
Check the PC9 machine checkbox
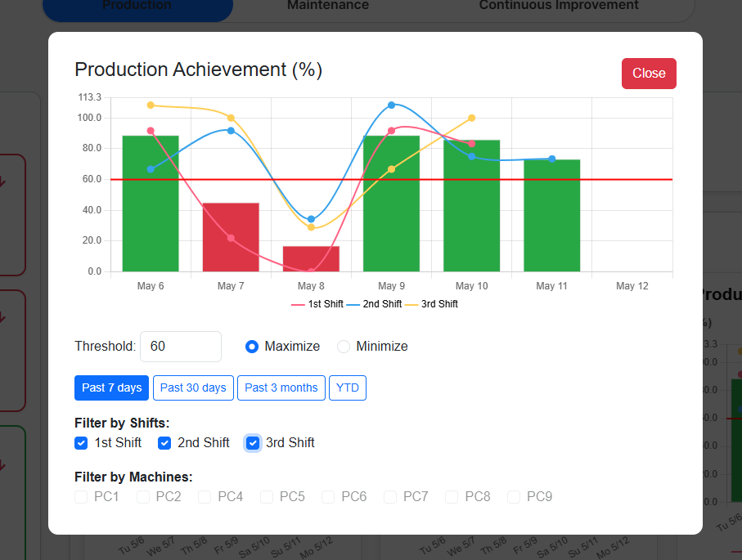point(514,497)
